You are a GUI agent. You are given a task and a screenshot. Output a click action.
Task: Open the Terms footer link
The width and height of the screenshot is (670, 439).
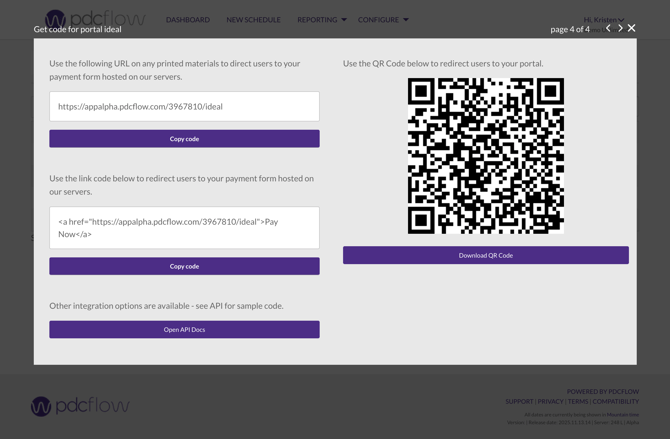click(578, 401)
